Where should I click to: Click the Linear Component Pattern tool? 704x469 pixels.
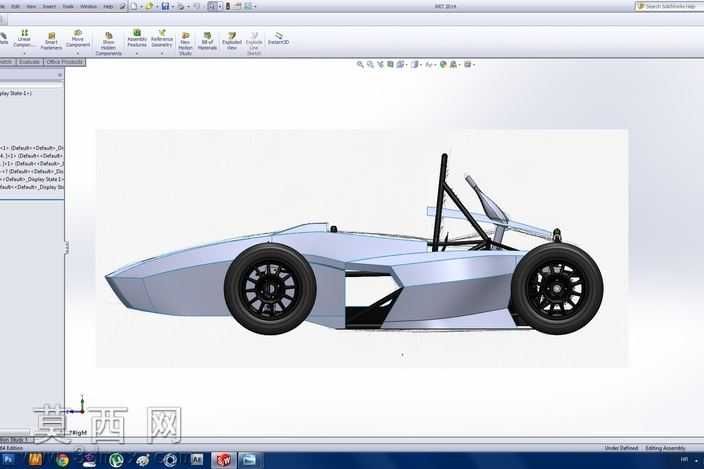(24, 39)
